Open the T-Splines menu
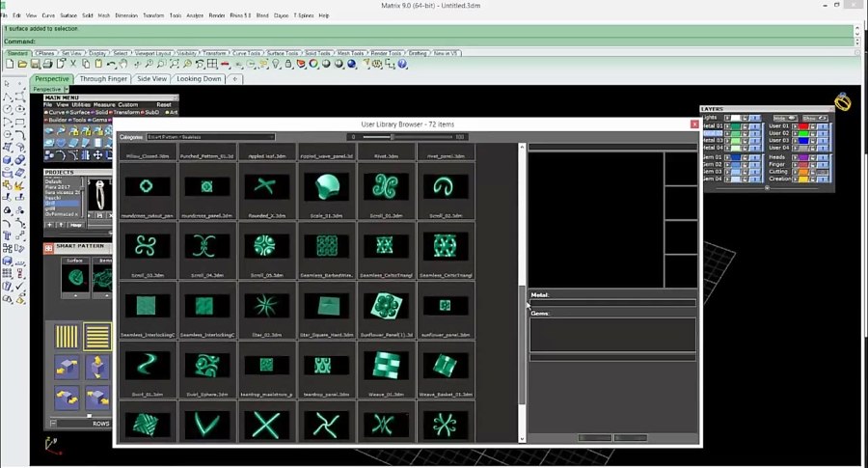Image resolution: width=868 pixels, height=468 pixels. point(304,15)
